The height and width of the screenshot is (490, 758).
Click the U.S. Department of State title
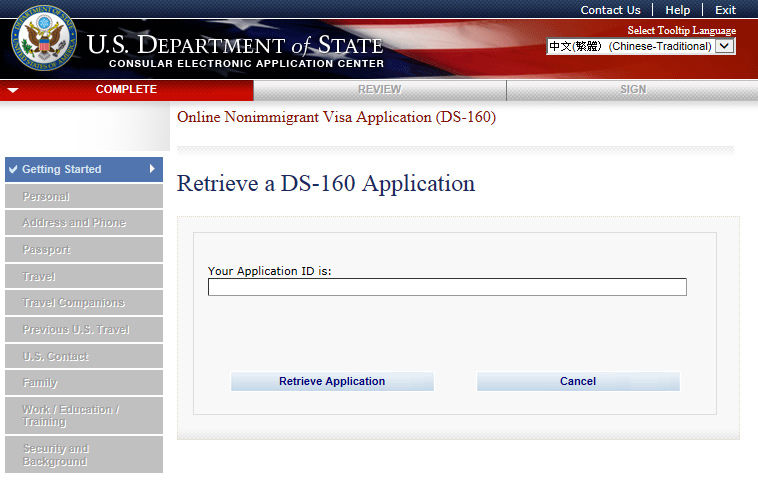[x=235, y=45]
